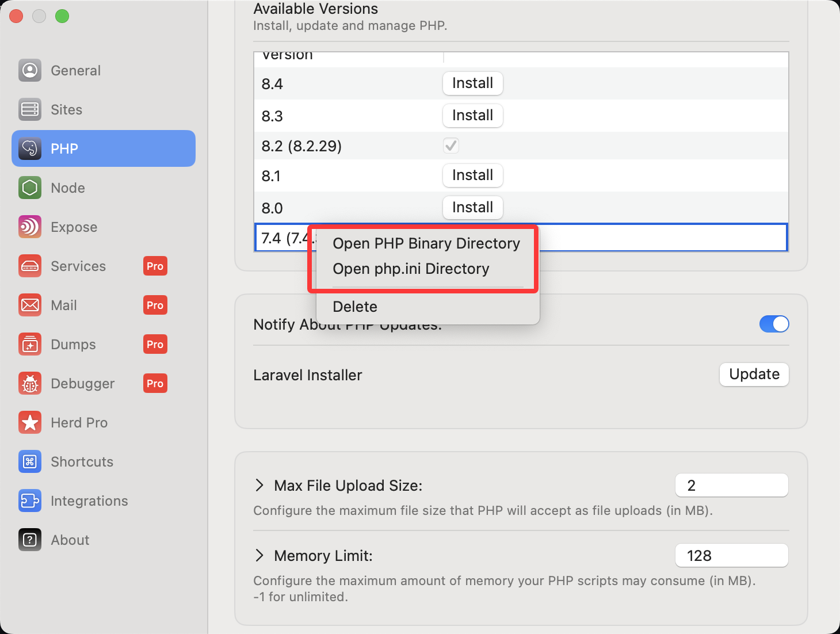Open the Services icon in sidebar

[30, 266]
